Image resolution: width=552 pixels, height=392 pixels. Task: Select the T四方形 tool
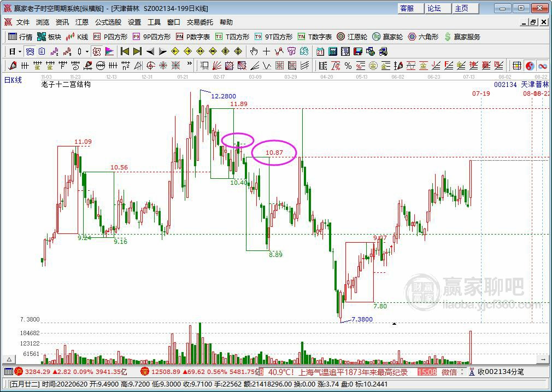232,37
